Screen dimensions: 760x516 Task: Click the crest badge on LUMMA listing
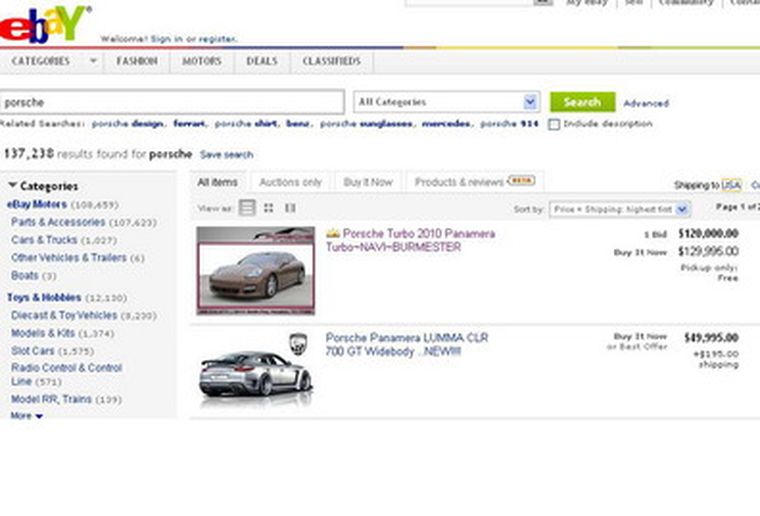[x=298, y=343]
